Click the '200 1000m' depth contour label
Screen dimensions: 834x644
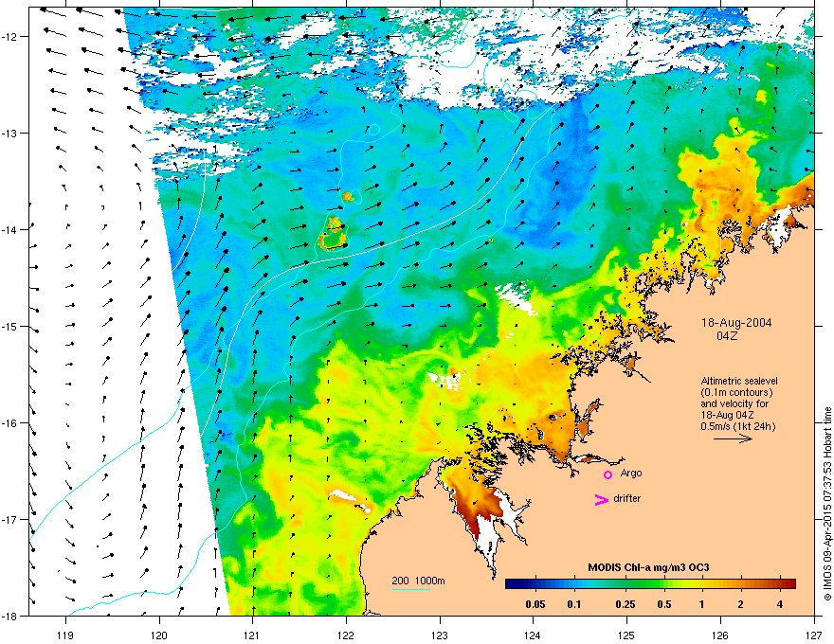click(x=418, y=581)
